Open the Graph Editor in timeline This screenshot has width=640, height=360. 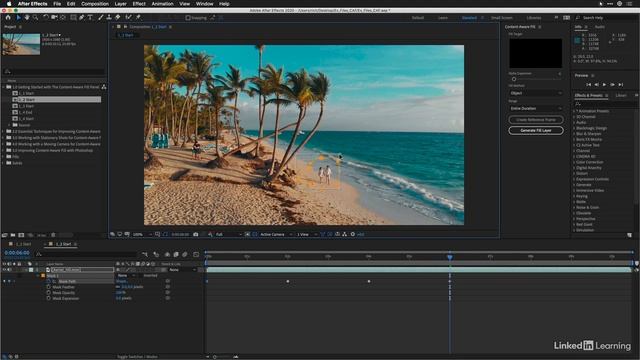196,254
